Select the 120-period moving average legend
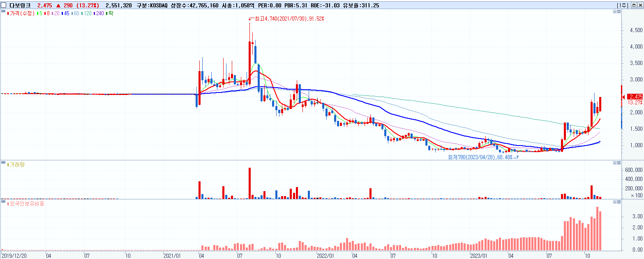Viewport: 644px width, 259px height. coord(86,14)
